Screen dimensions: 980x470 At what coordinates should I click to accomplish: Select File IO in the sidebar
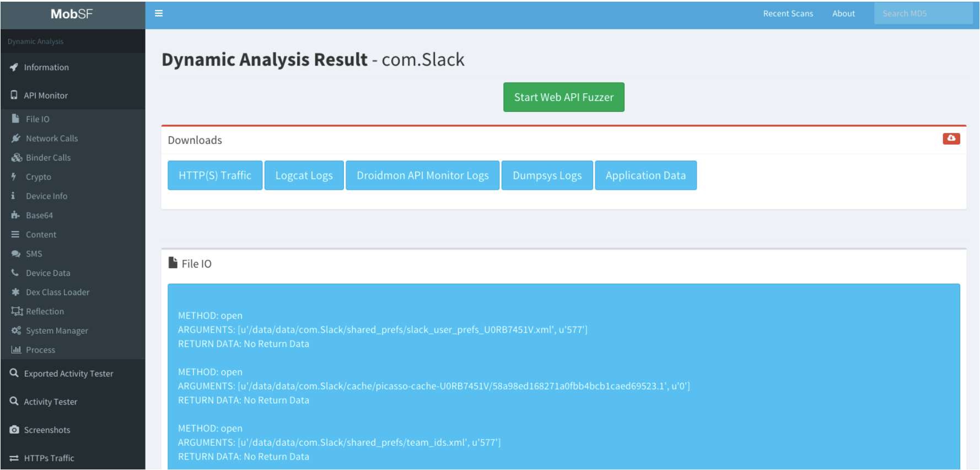(x=73, y=119)
